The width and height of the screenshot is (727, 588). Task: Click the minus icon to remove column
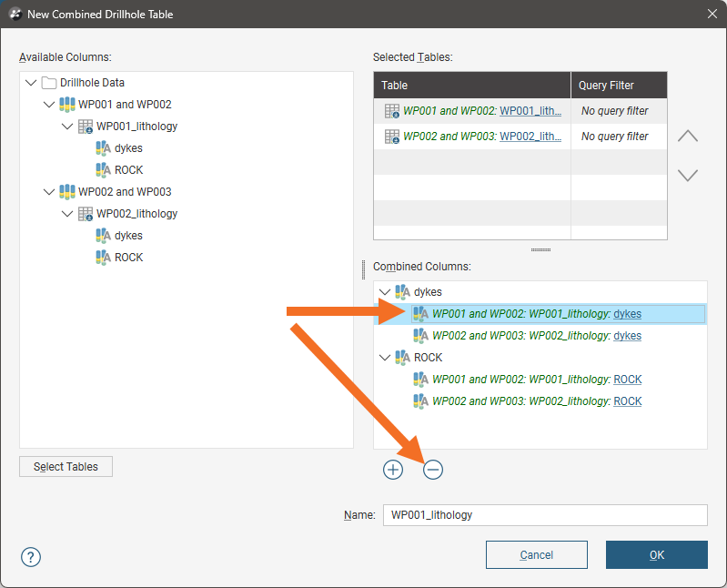pos(433,470)
